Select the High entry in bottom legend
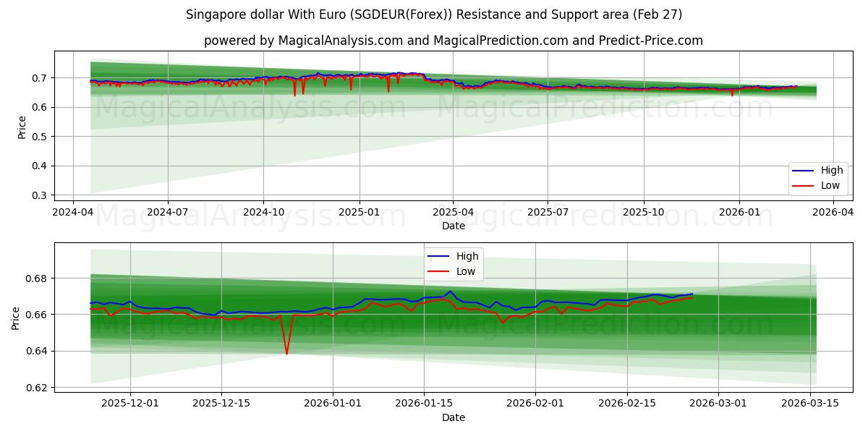The image size is (868, 434). pyautogui.click(x=466, y=255)
